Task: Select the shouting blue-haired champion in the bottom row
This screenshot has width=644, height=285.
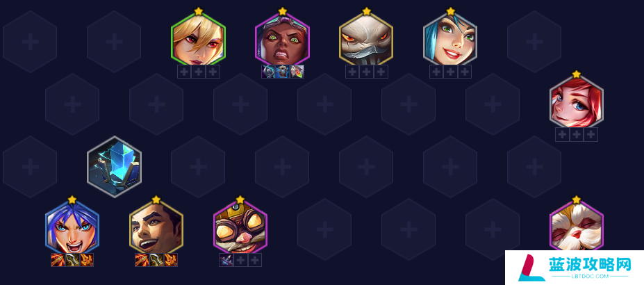Action: pos(72,227)
